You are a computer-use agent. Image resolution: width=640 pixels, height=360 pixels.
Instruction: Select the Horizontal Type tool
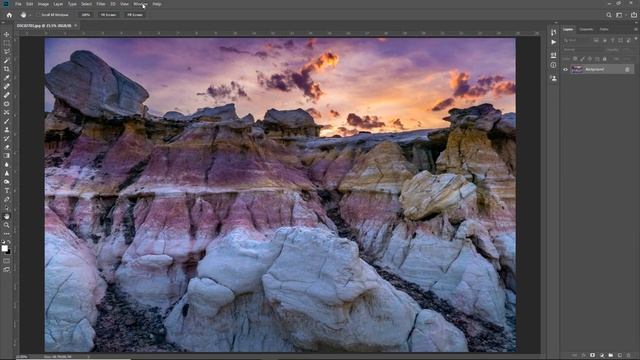click(x=7, y=191)
